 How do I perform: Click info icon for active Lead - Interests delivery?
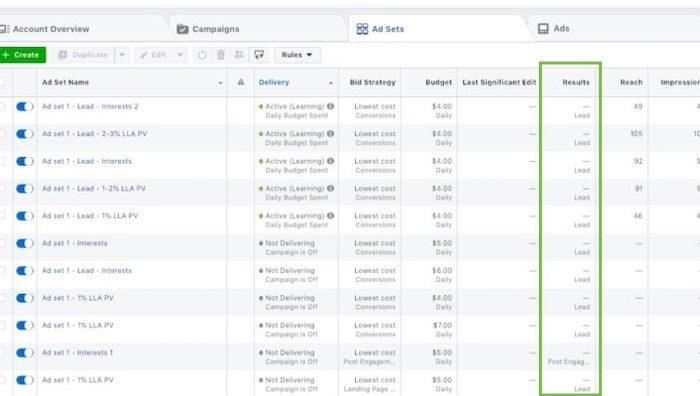(x=330, y=161)
